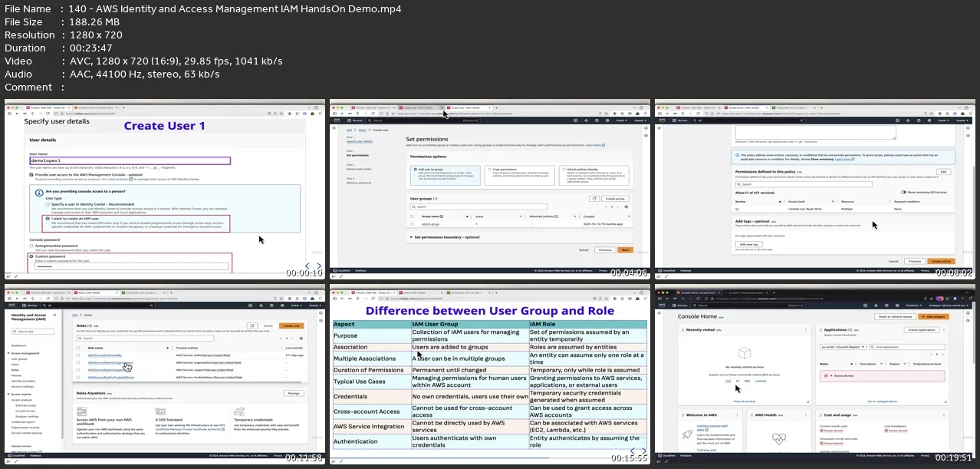980x469 pixels.
Task: Click the orange 'Add widgets' button
Action: coord(936,316)
